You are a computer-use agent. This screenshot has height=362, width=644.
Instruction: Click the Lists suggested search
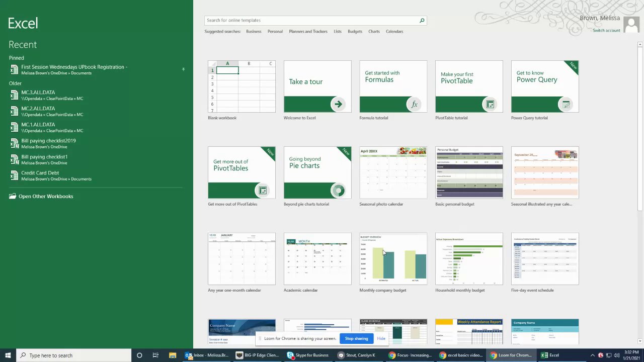pos(338,31)
